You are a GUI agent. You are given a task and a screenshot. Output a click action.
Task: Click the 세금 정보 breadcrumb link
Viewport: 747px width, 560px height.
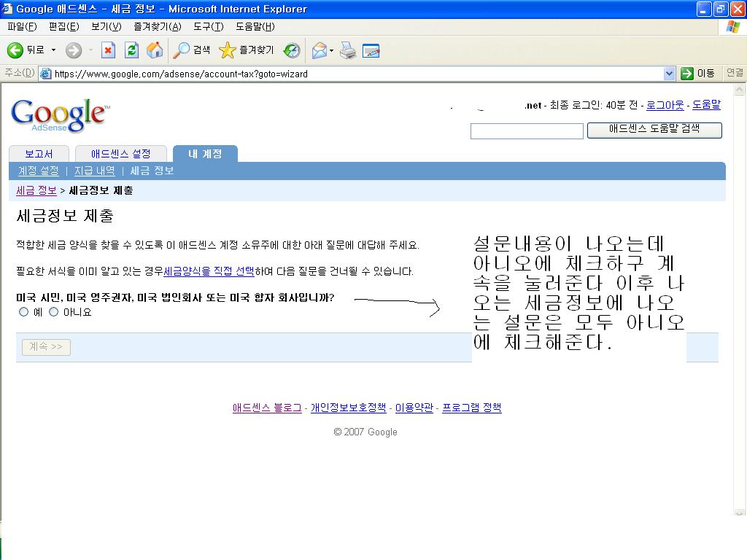tap(36, 190)
